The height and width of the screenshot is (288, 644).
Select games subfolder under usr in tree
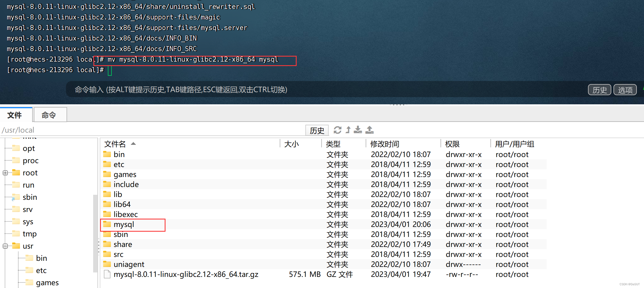[x=47, y=282]
